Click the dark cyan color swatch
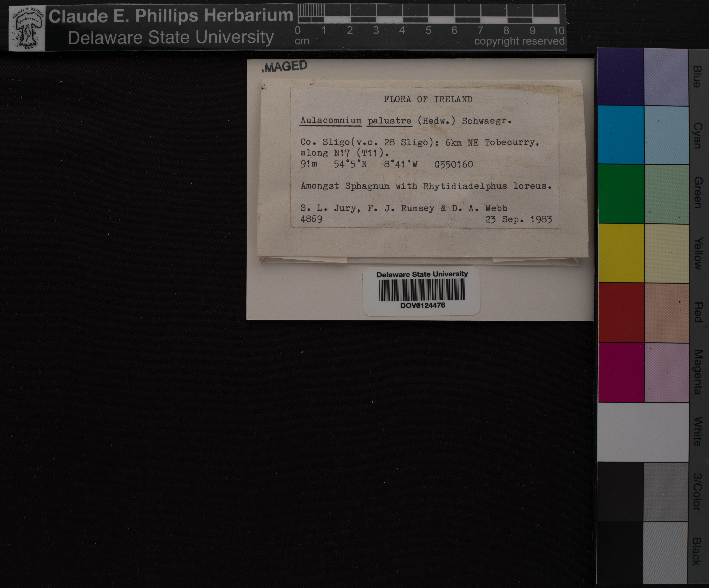This screenshot has width=709, height=588. point(621,135)
